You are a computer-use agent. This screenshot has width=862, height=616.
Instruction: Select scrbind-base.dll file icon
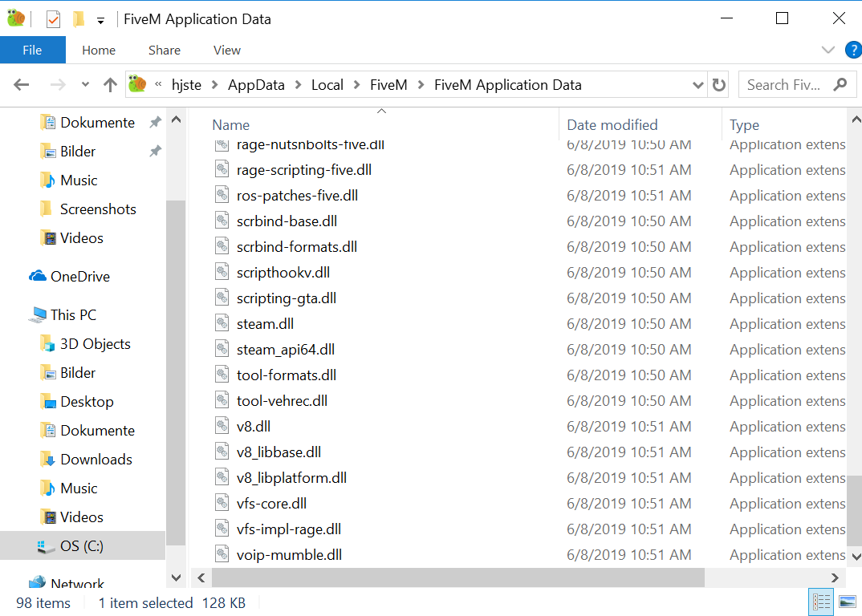[x=222, y=221]
